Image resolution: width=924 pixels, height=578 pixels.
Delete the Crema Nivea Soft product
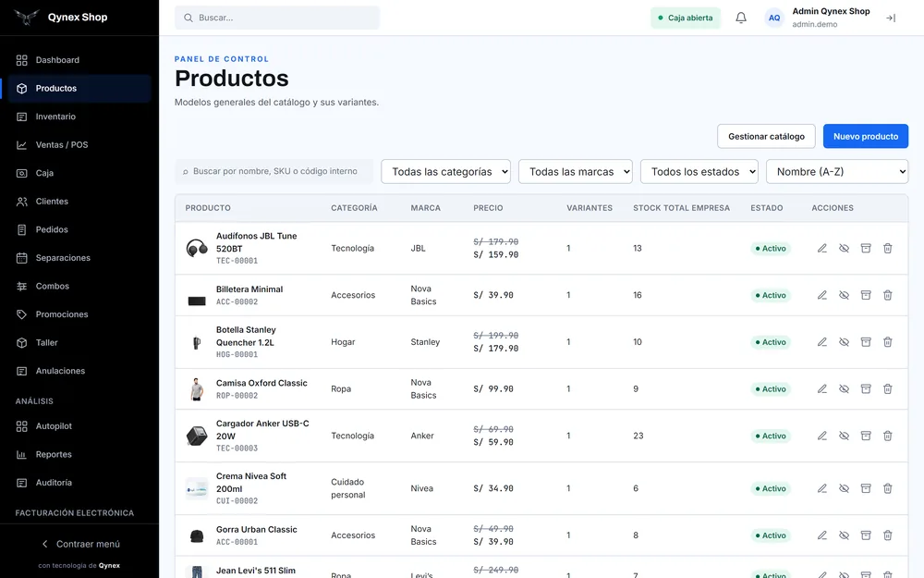point(887,488)
